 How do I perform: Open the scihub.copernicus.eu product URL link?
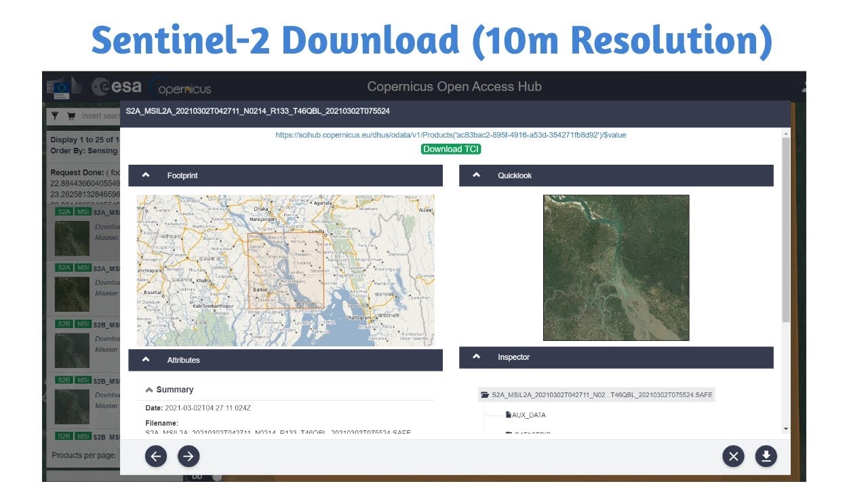point(451,135)
